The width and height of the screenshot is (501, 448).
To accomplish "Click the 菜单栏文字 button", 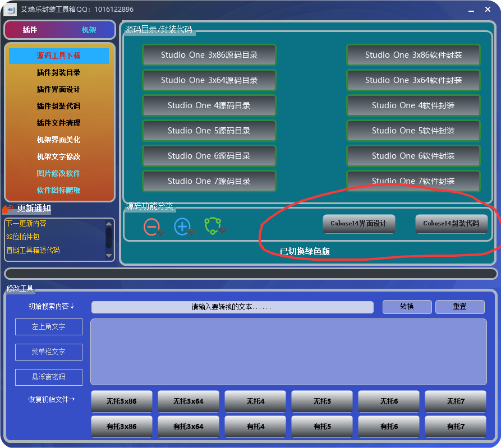I will pyautogui.click(x=49, y=352).
